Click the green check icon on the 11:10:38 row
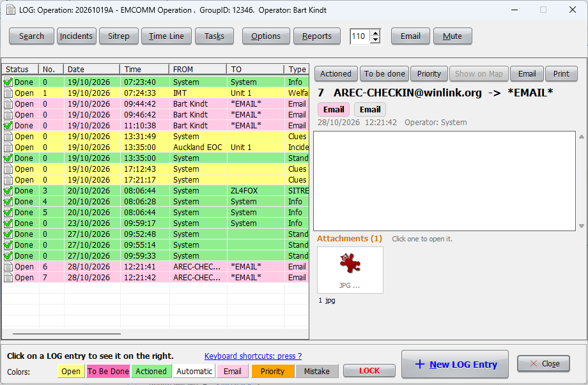Viewport: 588px width, 385px height. (x=8, y=126)
